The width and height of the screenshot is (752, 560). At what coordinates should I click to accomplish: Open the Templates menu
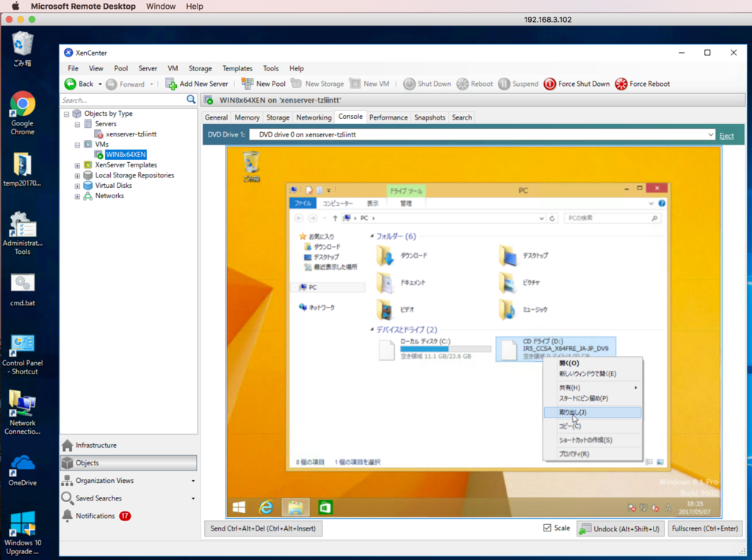coord(237,68)
